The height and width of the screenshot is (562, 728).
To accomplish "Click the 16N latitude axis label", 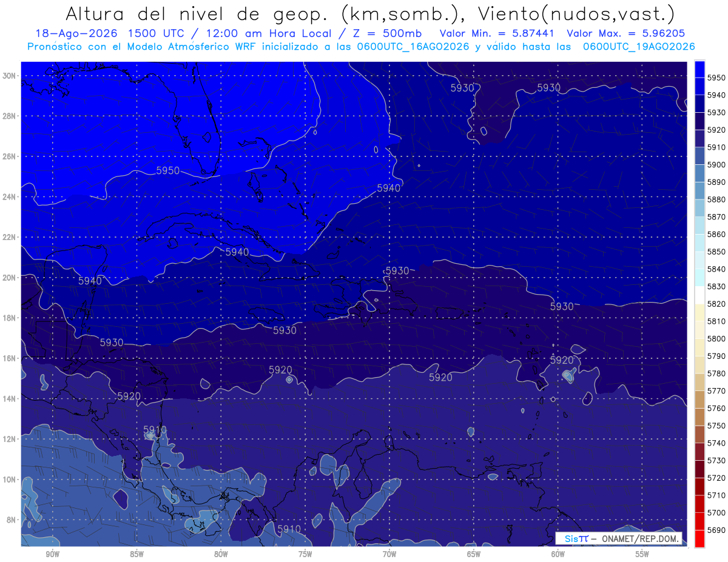I will click(8, 358).
